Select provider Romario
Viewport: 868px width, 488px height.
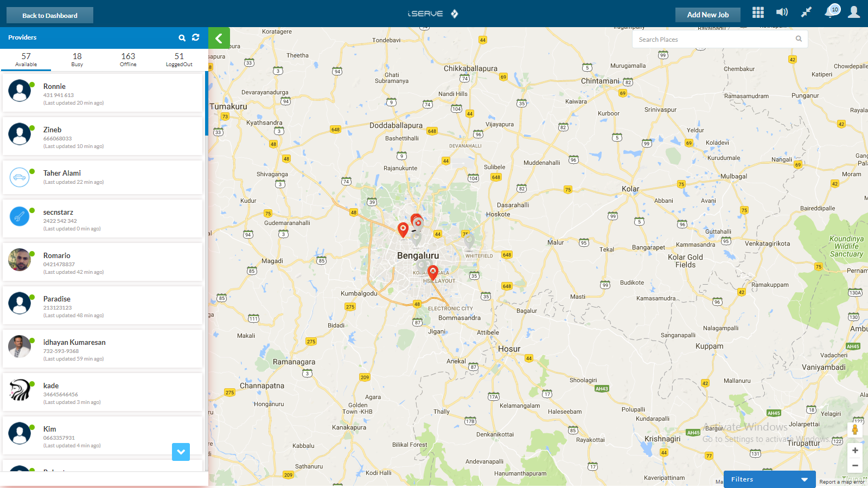coord(103,262)
